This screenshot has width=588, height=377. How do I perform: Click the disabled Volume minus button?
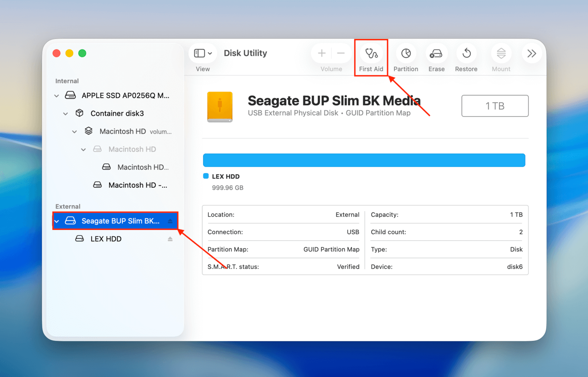[x=341, y=53]
